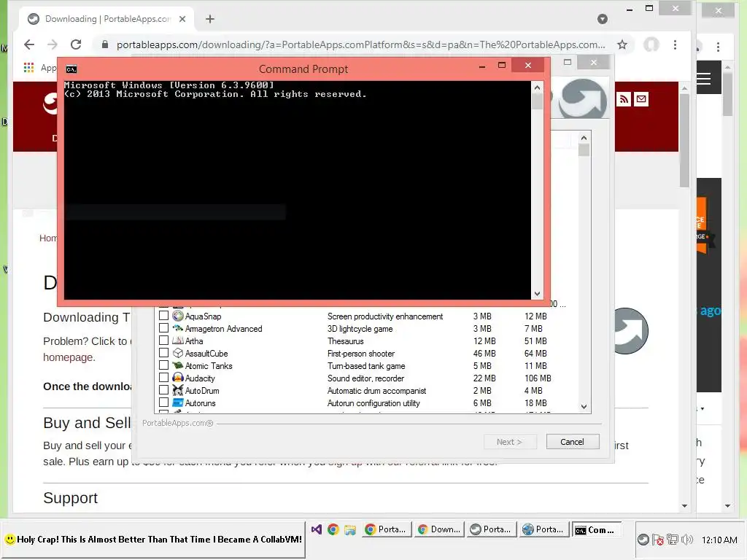Open Chrome profile avatar
Image resolution: width=747 pixels, height=560 pixels.
click(651, 44)
